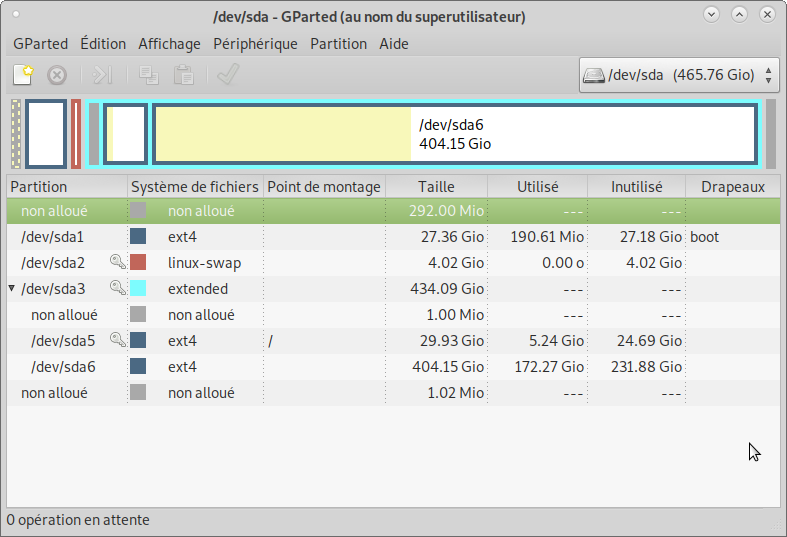The height and width of the screenshot is (537, 787).
Task: Click the Drapeaux column header
Action: coord(733,187)
